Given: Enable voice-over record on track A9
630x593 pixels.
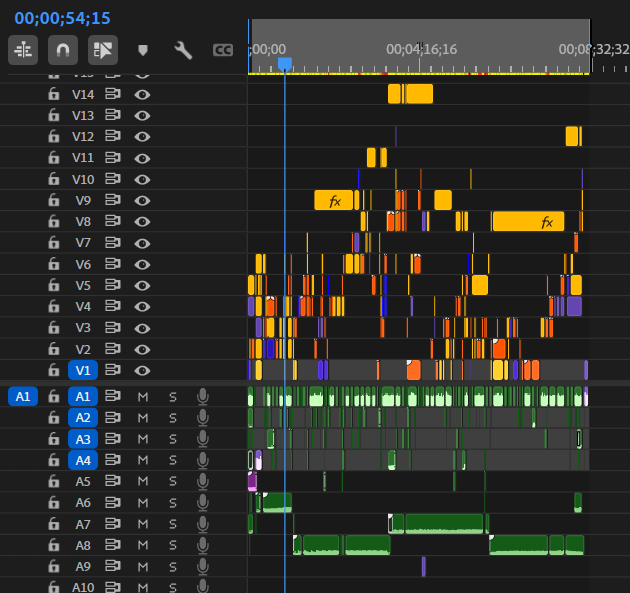Looking at the screenshot, I should [x=203, y=566].
